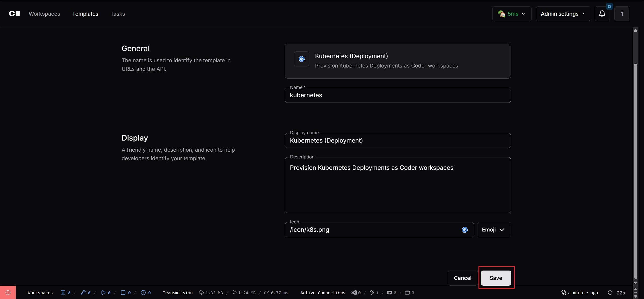This screenshot has height=299, width=644.
Task: Click the Cancel button
Action: pyautogui.click(x=462, y=278)
